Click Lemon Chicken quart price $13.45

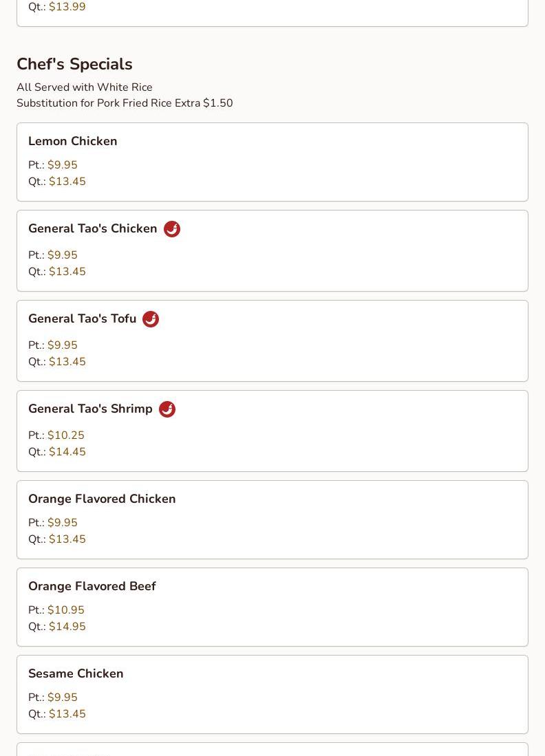click(x=67, y=182)
